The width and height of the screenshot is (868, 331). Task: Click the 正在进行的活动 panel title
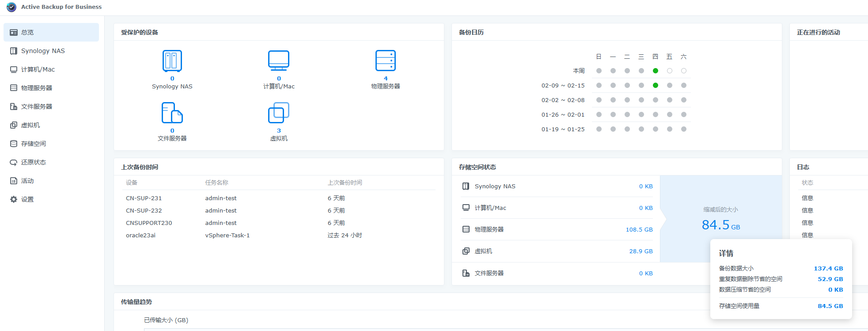coord(819,32)
